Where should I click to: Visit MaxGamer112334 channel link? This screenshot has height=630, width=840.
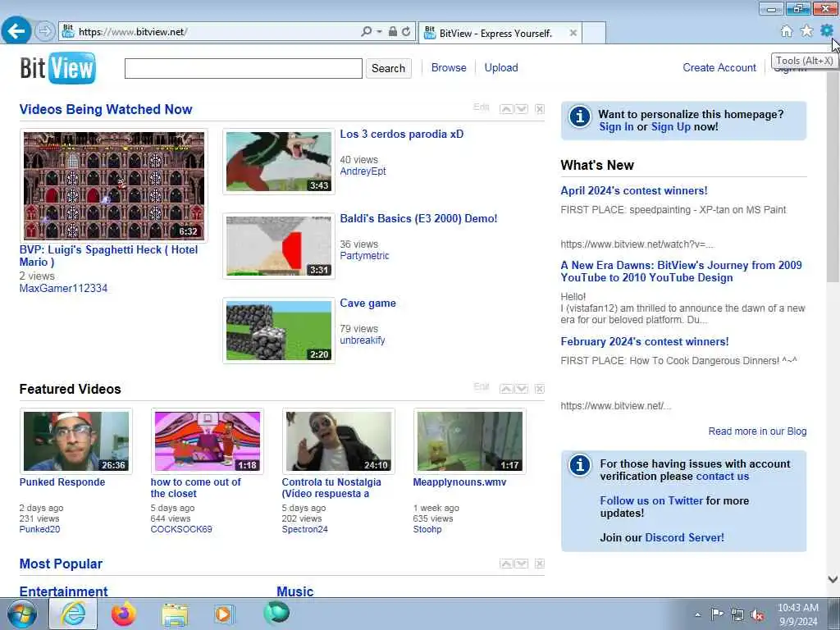point(63,288)
